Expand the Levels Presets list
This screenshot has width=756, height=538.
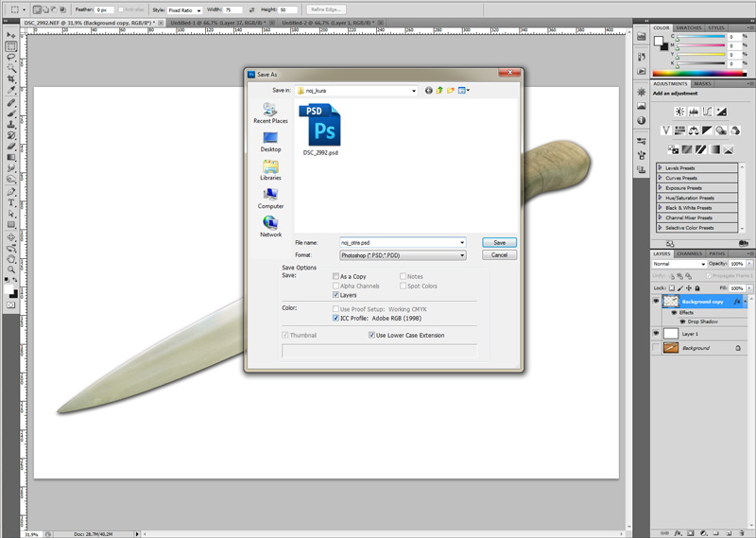(660, 167)
